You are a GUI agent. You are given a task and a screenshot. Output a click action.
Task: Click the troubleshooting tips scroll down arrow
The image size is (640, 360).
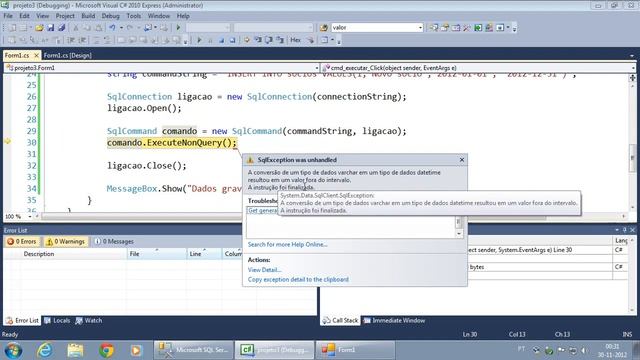coord(459,234)
